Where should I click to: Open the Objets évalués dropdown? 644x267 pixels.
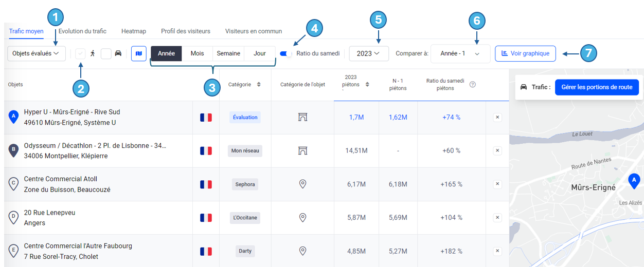point(36,53)
